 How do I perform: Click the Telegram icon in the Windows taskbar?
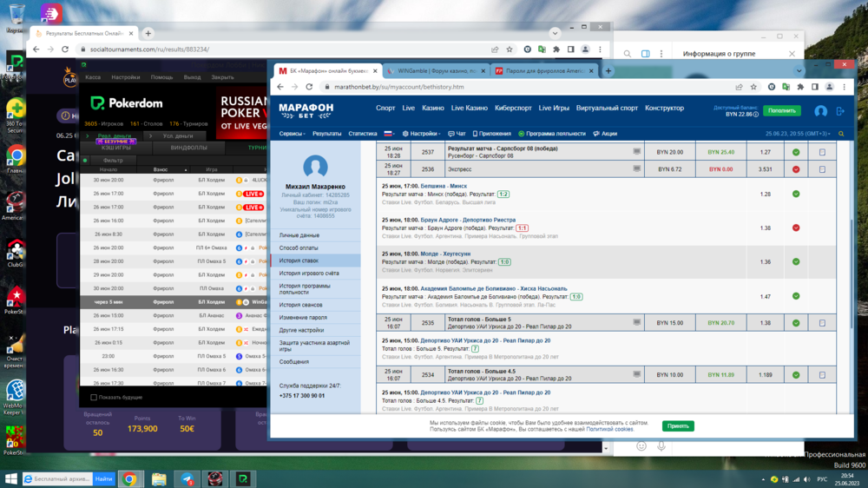[x=187, y=478]
